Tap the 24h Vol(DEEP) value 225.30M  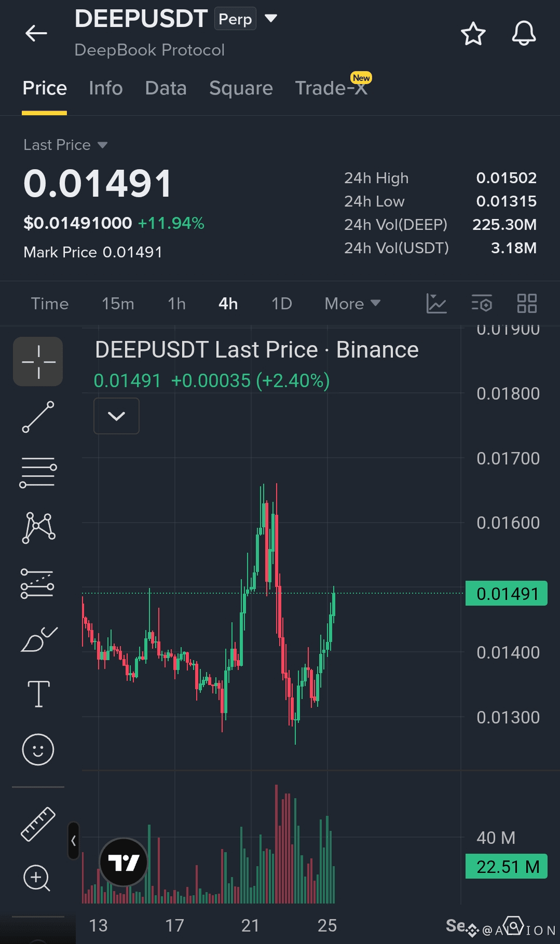coord(504,225)
